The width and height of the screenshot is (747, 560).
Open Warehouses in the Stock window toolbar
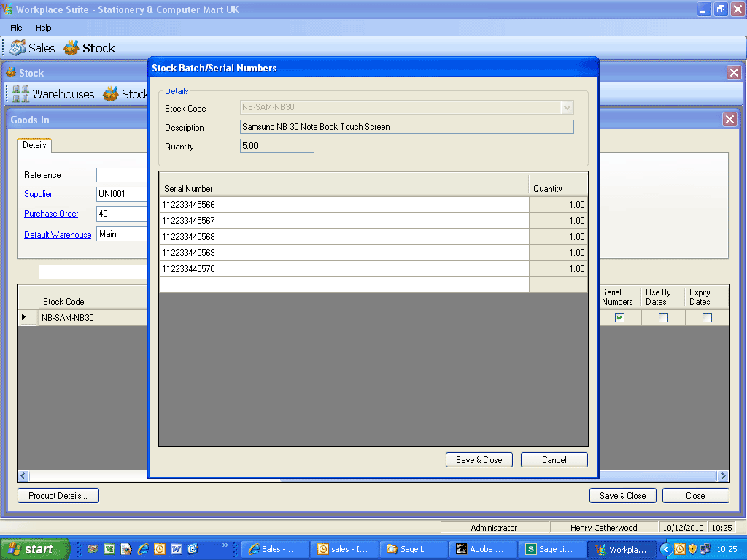point(53,94)
